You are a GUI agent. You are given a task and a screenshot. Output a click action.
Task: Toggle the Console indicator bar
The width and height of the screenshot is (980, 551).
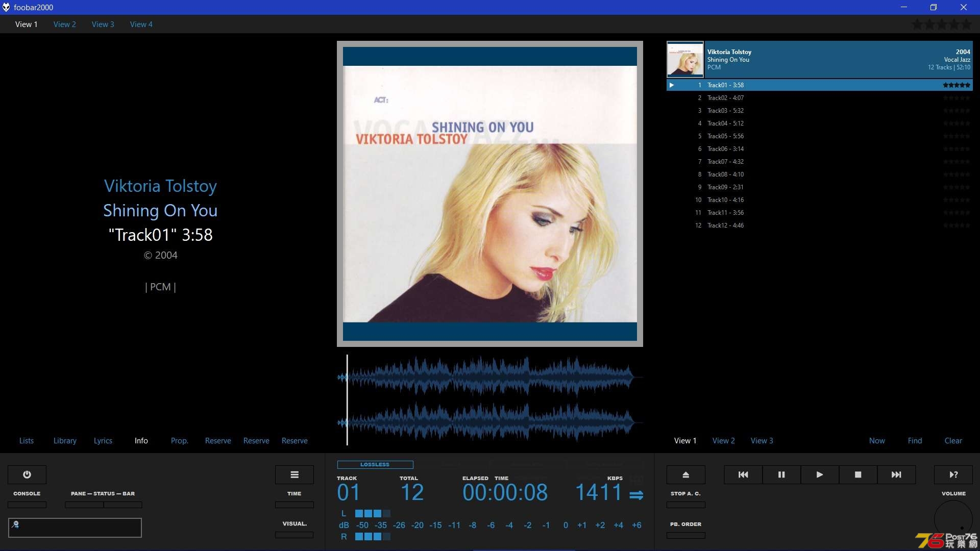pyautogui.click(x=27, y=505)
